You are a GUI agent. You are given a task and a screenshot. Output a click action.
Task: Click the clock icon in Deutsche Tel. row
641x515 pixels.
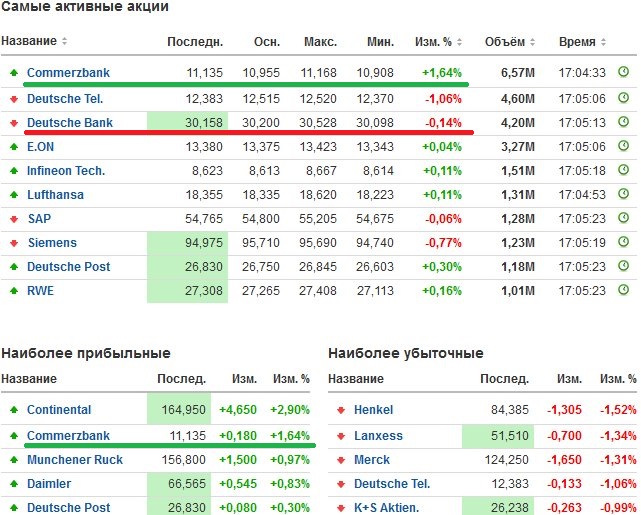623,98
